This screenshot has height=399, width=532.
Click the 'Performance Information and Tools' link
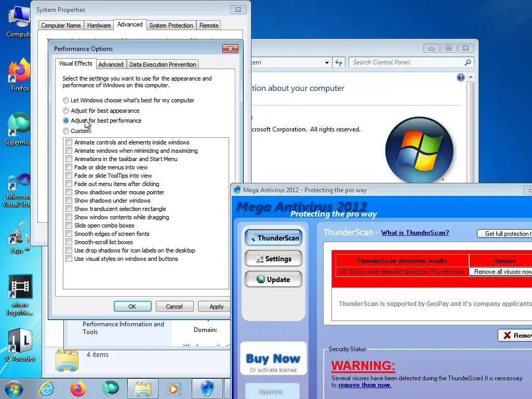pos(123,328)
